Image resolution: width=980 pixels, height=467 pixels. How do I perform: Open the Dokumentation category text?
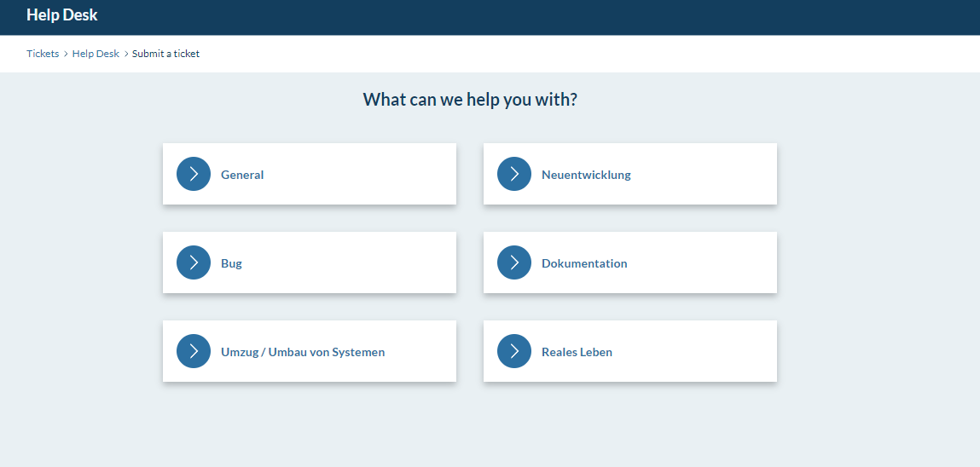584,263
